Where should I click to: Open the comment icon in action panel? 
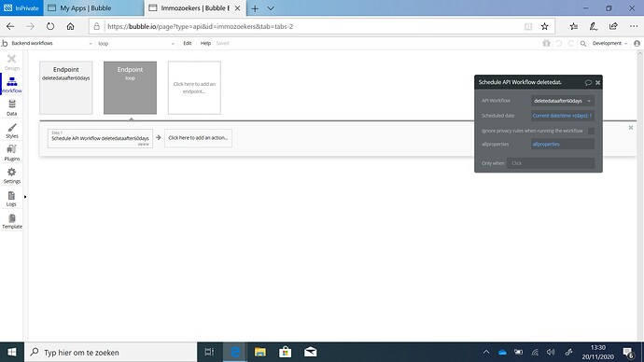[x=588, y=82]
